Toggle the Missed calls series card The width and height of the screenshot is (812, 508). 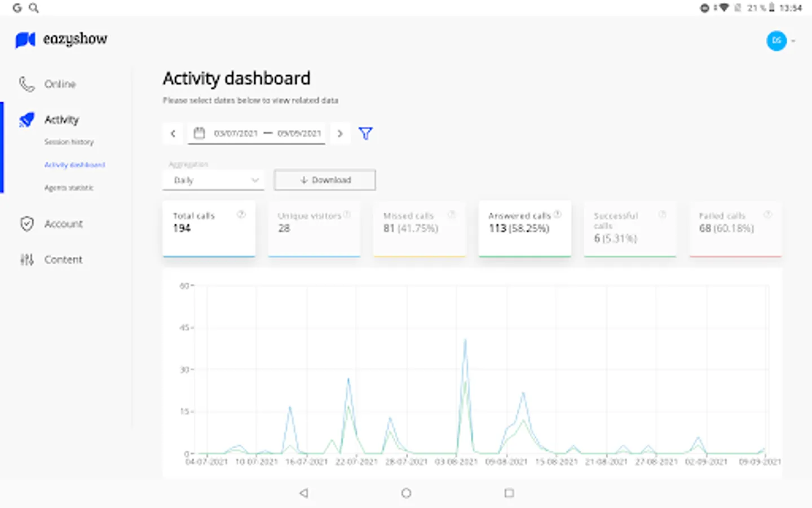point(420,229)
